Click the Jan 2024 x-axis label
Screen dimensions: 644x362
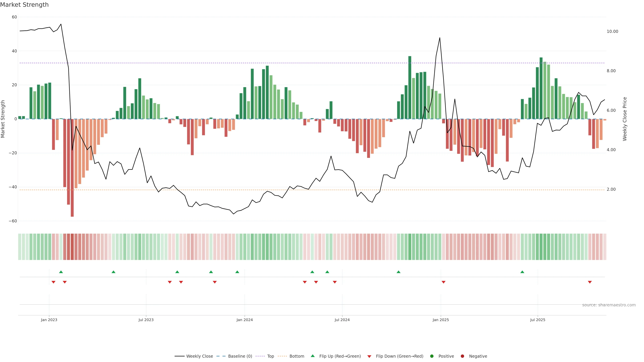click(x=245, y=320)
